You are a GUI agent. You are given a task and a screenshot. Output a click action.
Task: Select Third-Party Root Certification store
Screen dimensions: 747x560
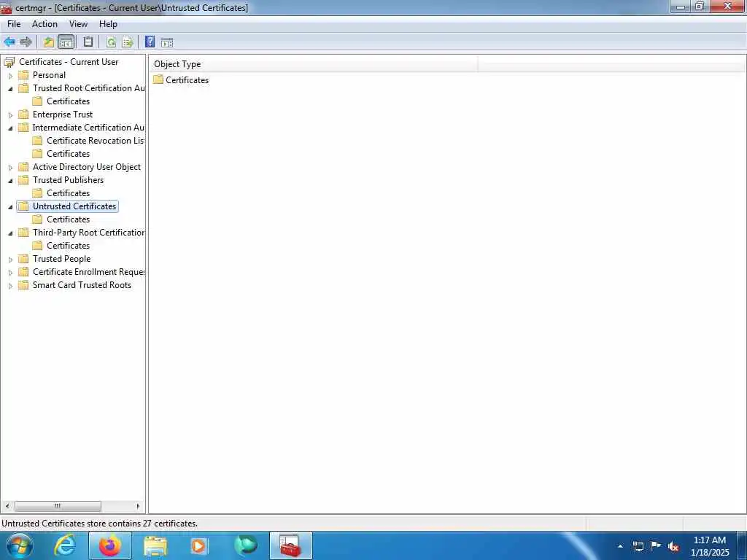pos(88,233)
